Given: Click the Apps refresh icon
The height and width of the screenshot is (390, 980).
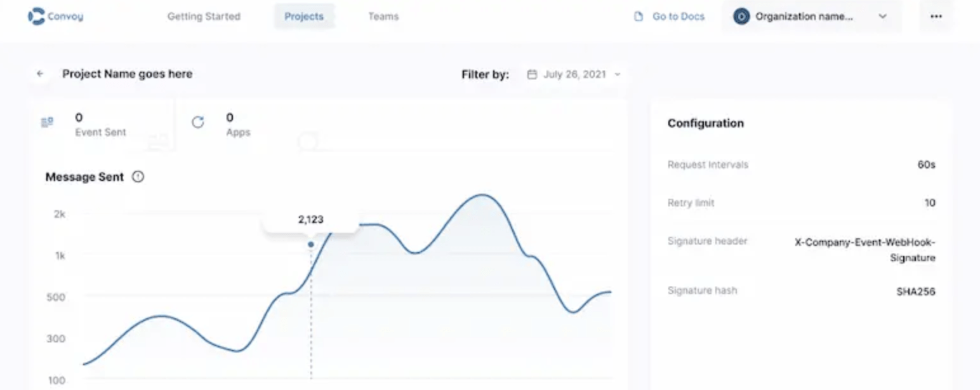Looking at the screenshot, I should pyautogui.click(x=198, y=122).
